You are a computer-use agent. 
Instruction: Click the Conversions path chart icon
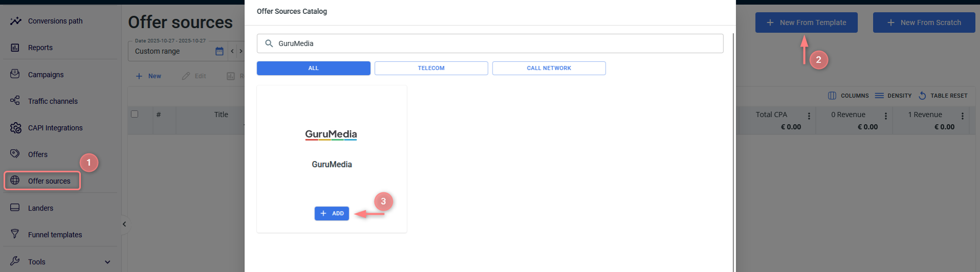15,21
